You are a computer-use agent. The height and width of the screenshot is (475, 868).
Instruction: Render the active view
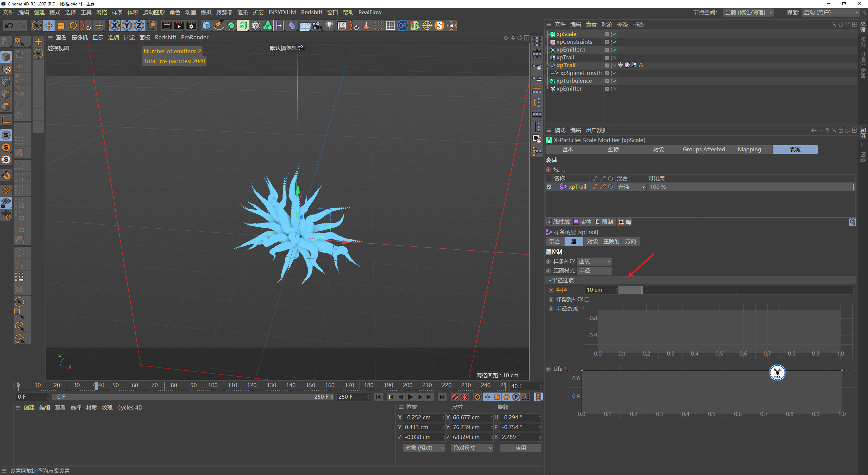[166, 25]
